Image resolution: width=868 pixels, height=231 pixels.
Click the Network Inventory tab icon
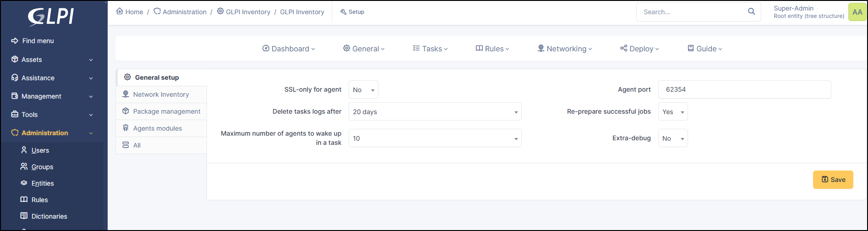[x=126, y=94]
